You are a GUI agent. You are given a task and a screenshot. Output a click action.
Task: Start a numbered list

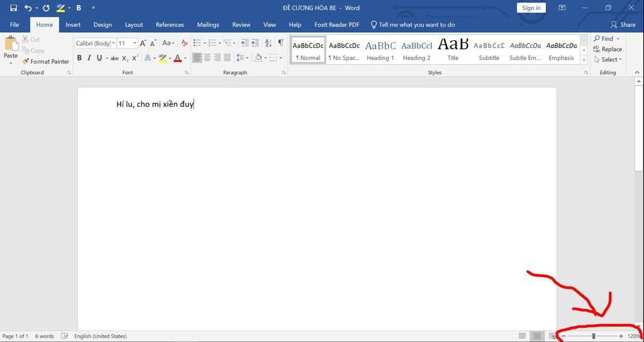[213, 43]
